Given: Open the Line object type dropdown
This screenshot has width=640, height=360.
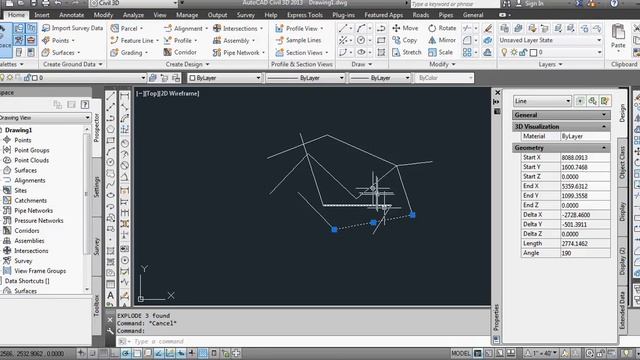Looking at the screenshot, I should pos(542,101).
